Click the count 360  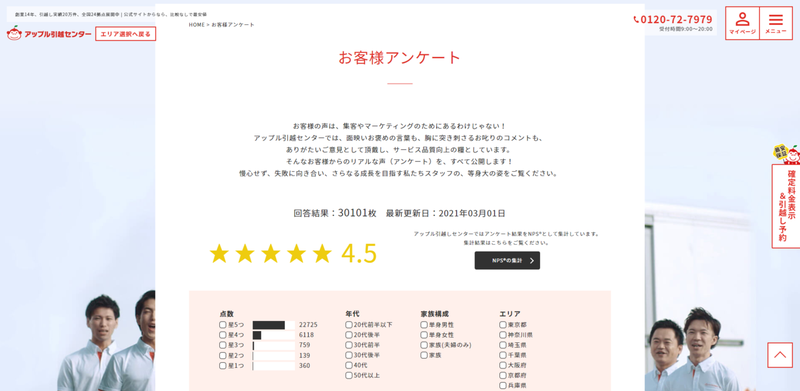click(x=305, y=365)
